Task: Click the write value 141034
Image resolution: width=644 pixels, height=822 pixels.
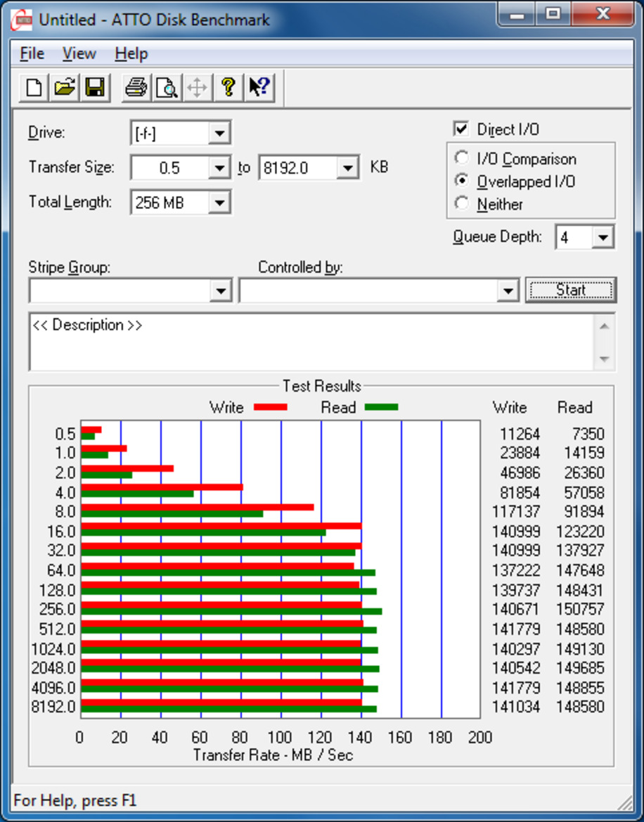Action: (x=516, y=707)
